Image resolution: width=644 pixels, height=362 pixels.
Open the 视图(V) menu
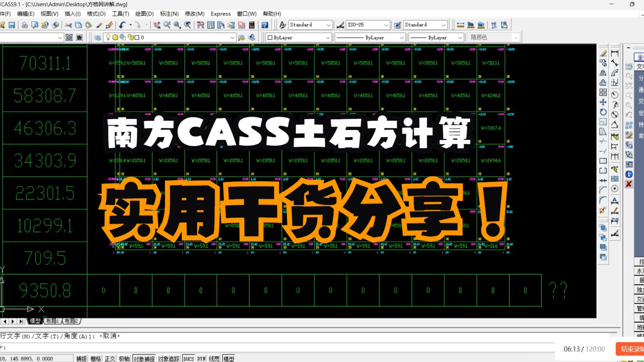(49, 14)
